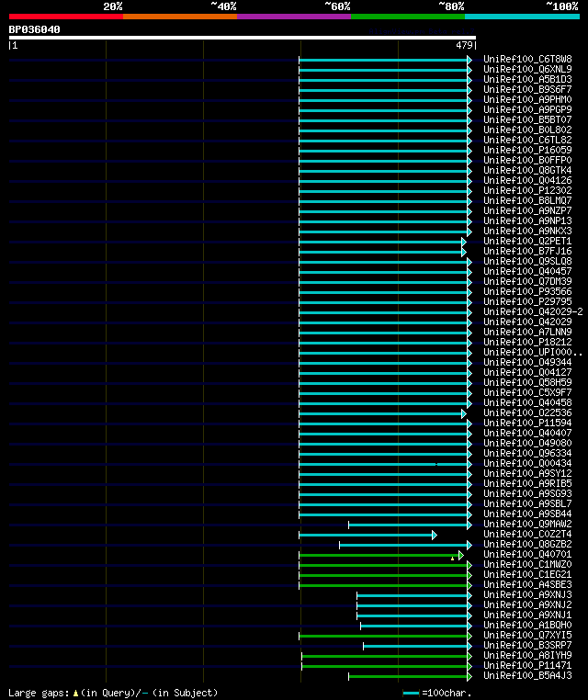Select the UniRef100_A9XNJ3 label
The height and width of the screenshot is (700, 588).
coord(527,594)
